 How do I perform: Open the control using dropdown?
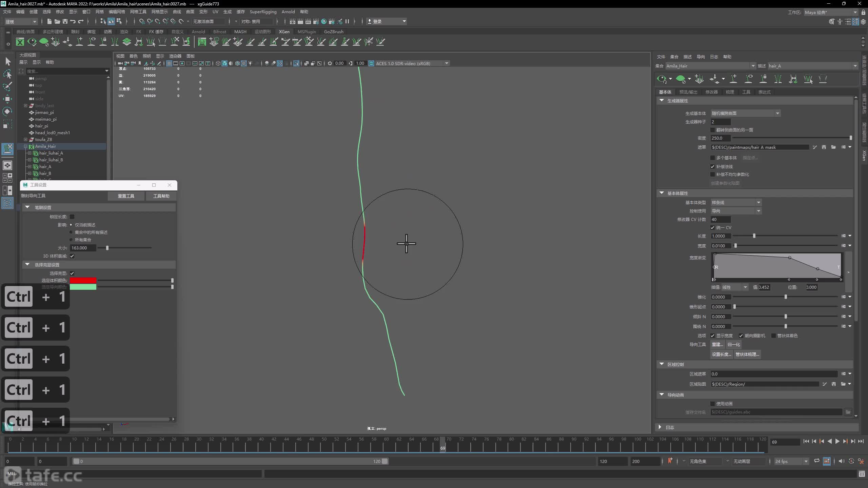point(736,211)
